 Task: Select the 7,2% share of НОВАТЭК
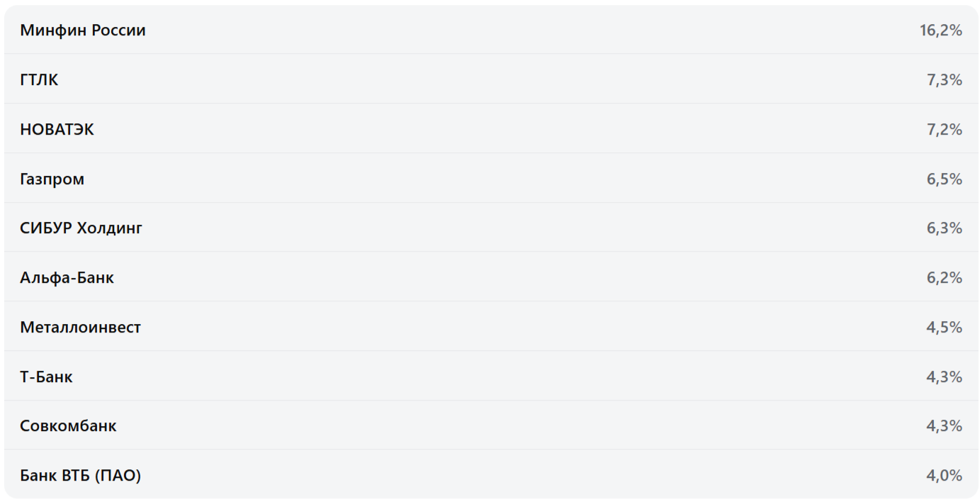[x=944, y=130]
